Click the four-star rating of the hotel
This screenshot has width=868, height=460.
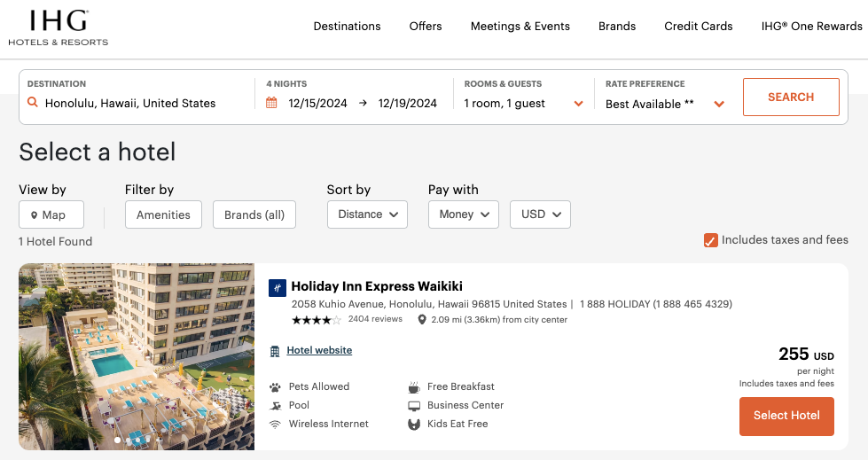[x=317, y=319]
